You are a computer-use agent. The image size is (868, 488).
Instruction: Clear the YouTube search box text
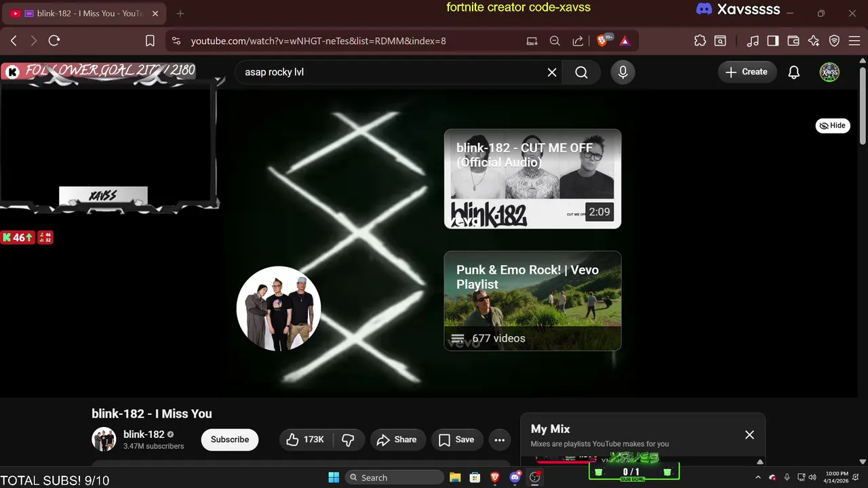[552, 72]
